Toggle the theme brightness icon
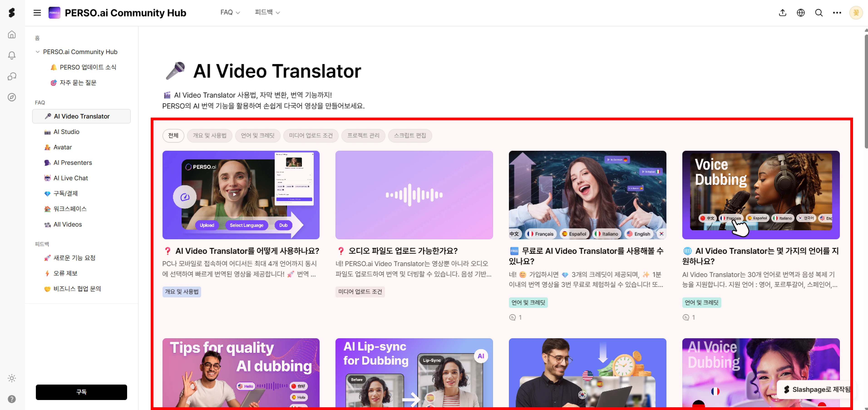 (12, 378)
